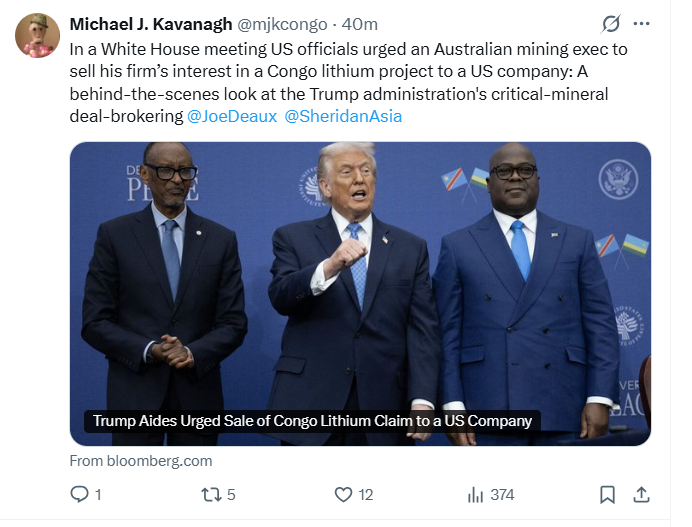Like the tweet with the heart icon

coord(343,494)
